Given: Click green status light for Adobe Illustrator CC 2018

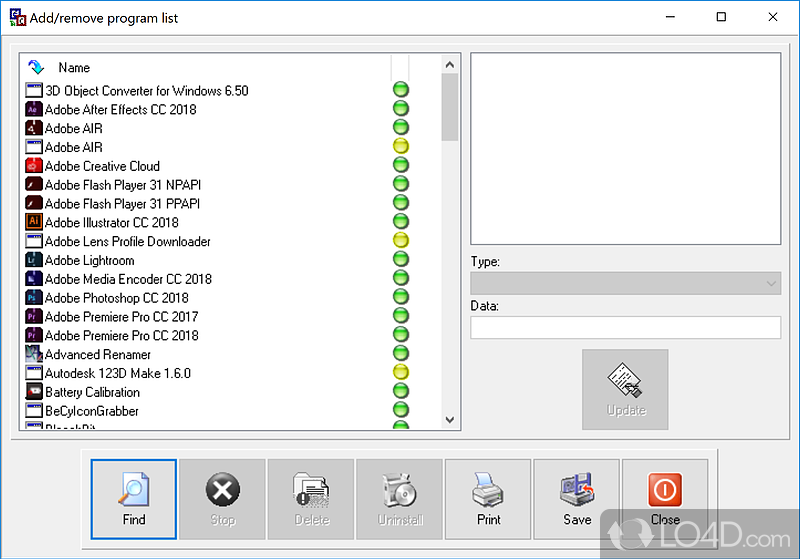Looking at the screenshot, I should coord(401,221).
